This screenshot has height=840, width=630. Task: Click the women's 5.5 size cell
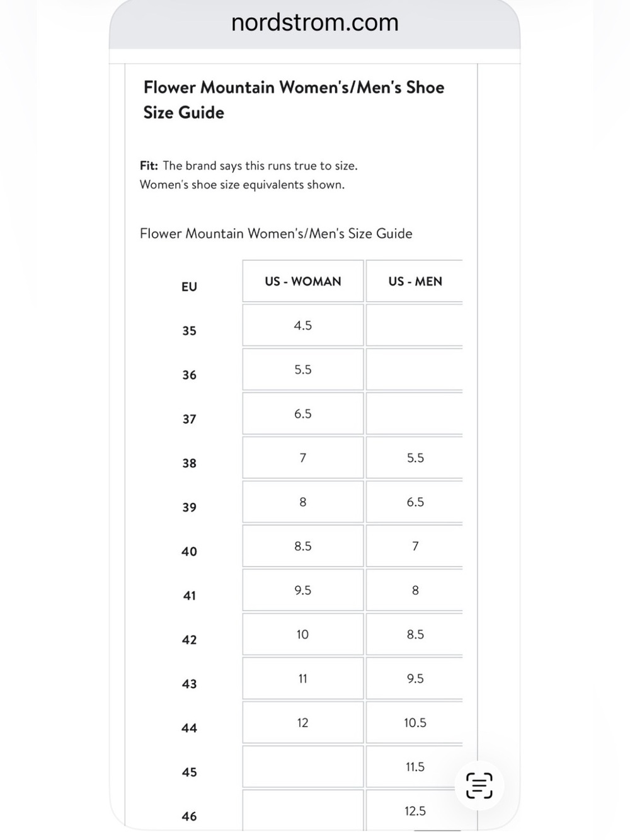click(x=303, y=369)
